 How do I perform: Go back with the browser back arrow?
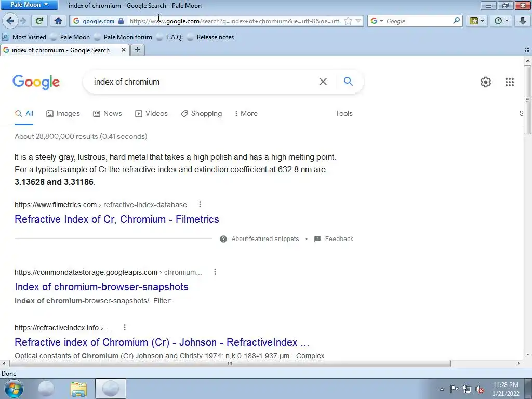[10, 21]
